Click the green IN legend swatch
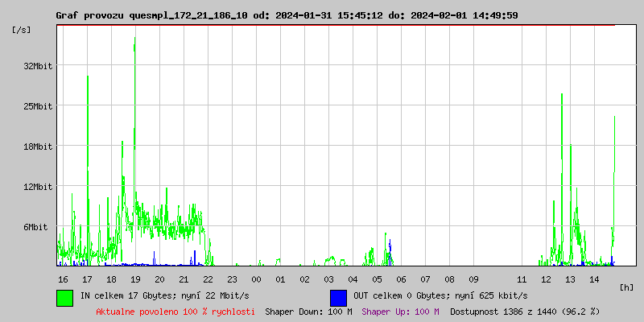644x322 pixels. click(65, 298)
